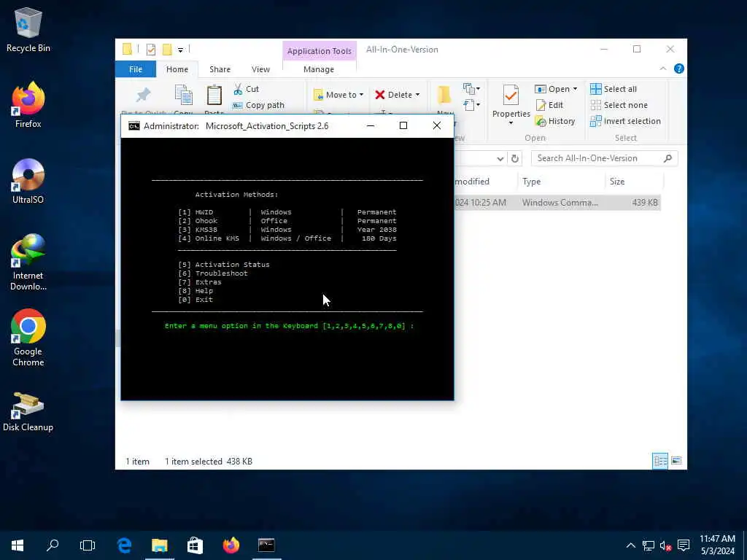Click the Search All-In-One-Version field
This screenshot has width=747, height=560.
point(604,158)
